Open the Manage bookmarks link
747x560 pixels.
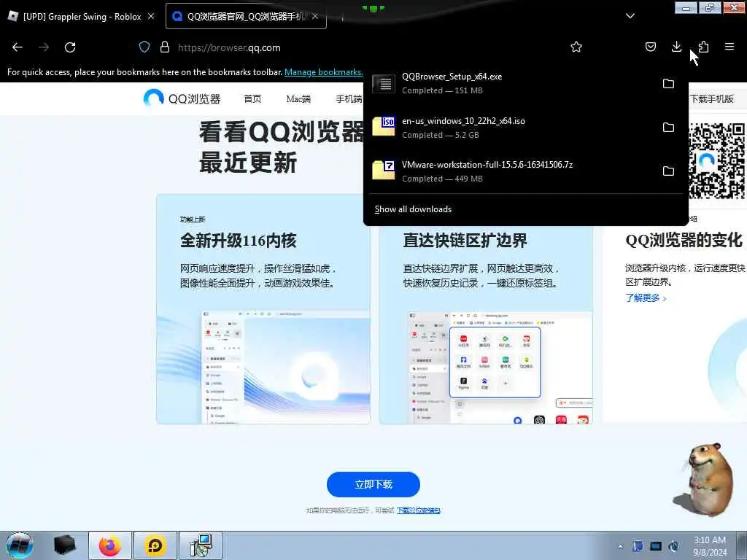point(323,72)
